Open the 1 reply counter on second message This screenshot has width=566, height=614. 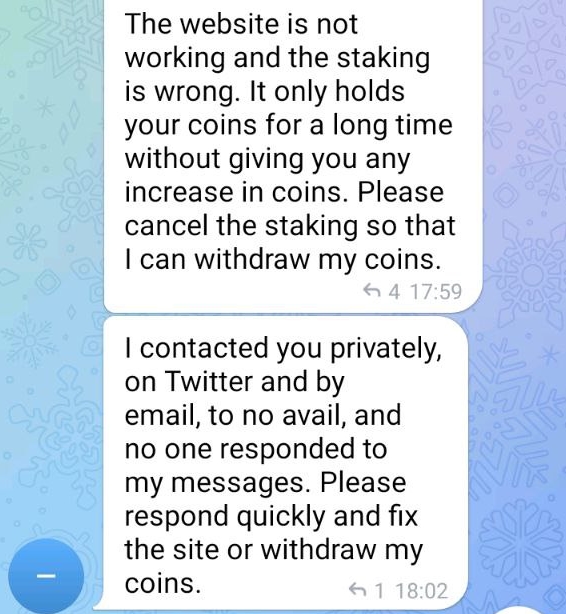(x=379, y=591)
